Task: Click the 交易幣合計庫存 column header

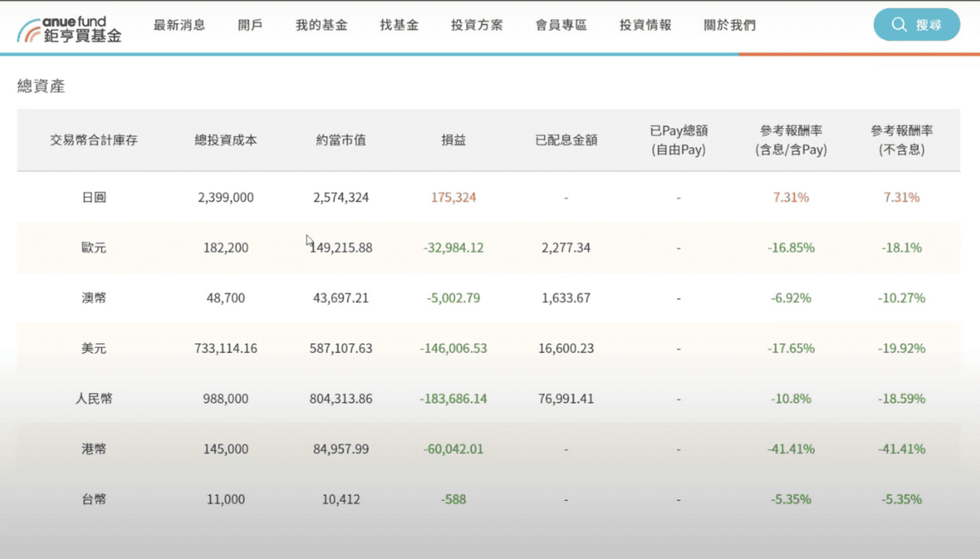Action: (x=94, y=140)
